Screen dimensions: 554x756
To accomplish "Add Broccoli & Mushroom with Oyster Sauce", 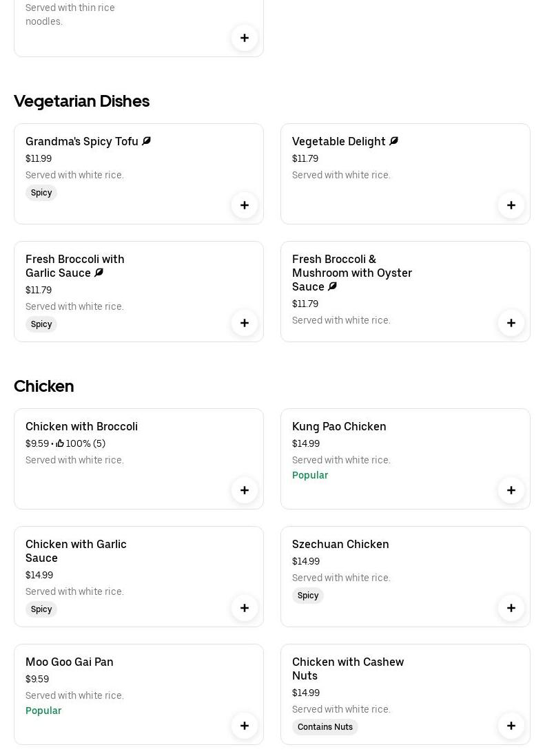I will 511,323.
